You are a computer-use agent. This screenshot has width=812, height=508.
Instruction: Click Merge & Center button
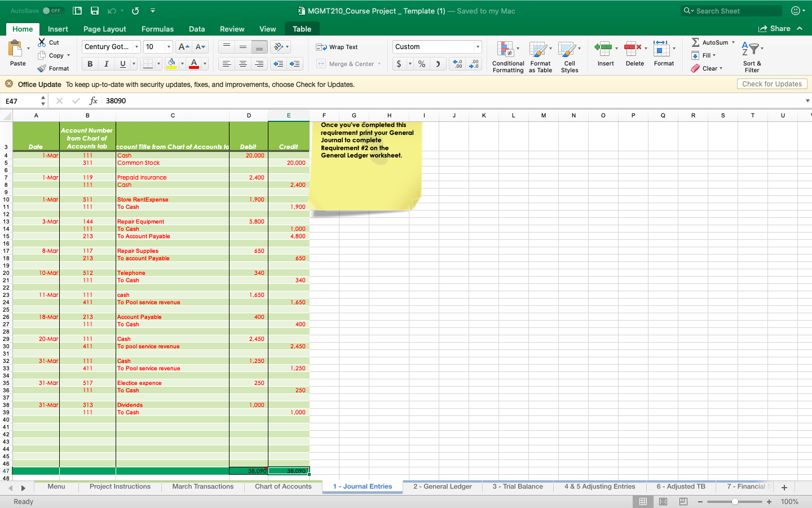point(348,64)
